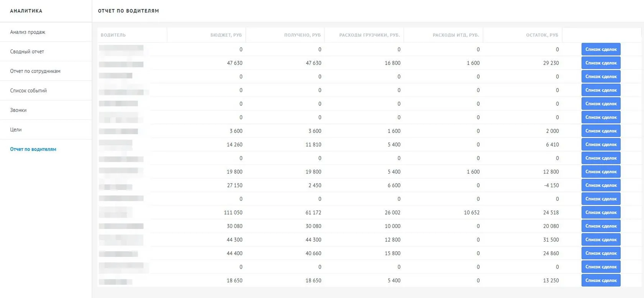Select Отчет по водителям sidebar link

pos(33,149)
